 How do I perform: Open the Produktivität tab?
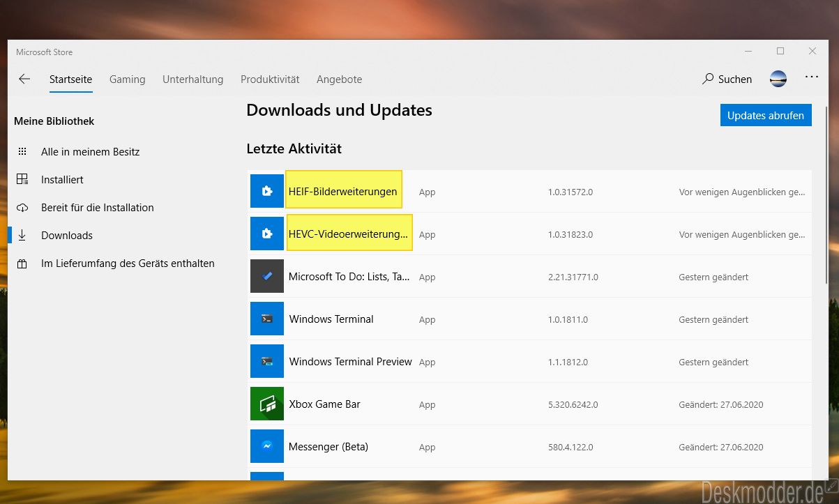point(270,79)
